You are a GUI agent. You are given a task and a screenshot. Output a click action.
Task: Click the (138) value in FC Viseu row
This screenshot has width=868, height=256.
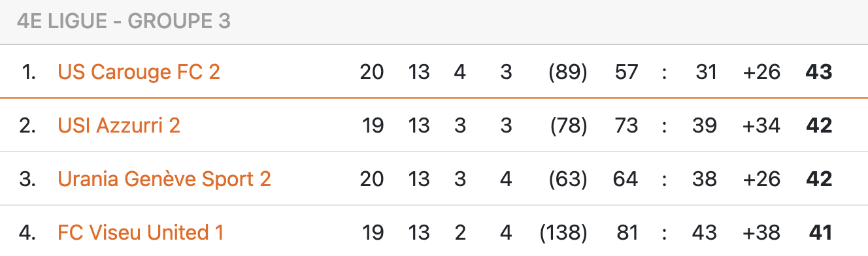[563, 232]
